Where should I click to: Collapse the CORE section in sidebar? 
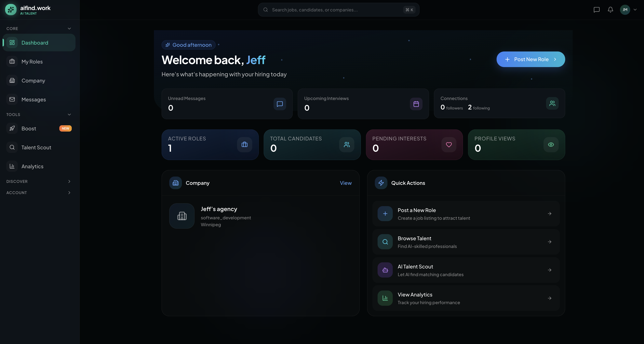(69, 28)
